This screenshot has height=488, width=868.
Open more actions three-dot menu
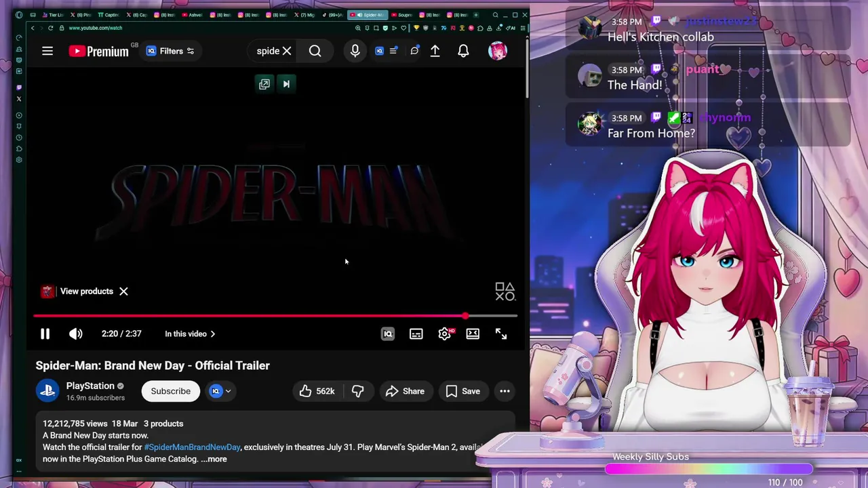[x=505, y=391]
